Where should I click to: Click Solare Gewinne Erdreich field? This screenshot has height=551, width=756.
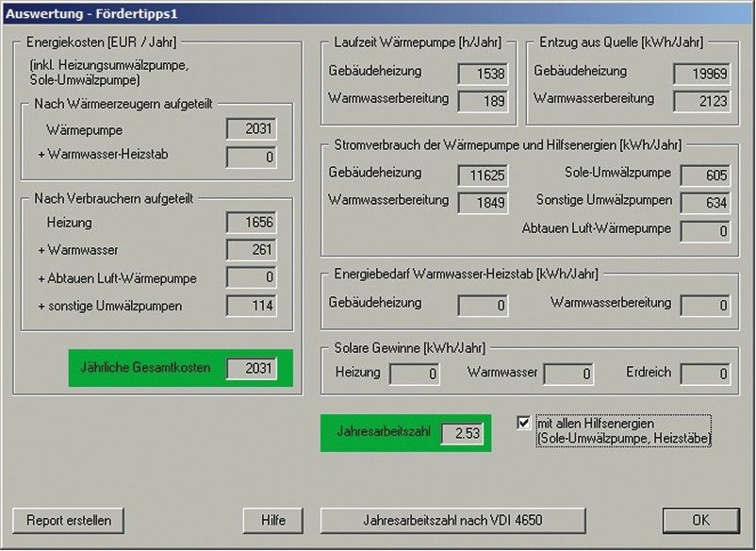pyautogui.click(x=705, y=374)
